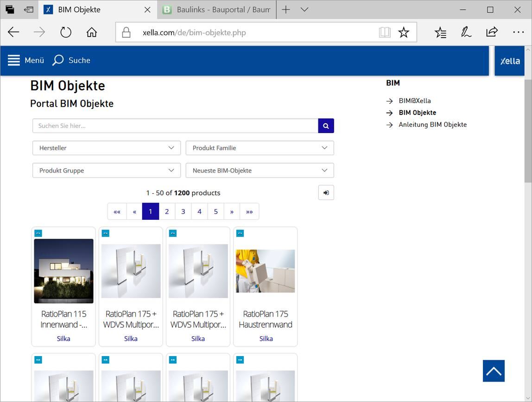Click the 'Suchen Sie hier...' search field
532x402 pixels.
pos(175,126)
